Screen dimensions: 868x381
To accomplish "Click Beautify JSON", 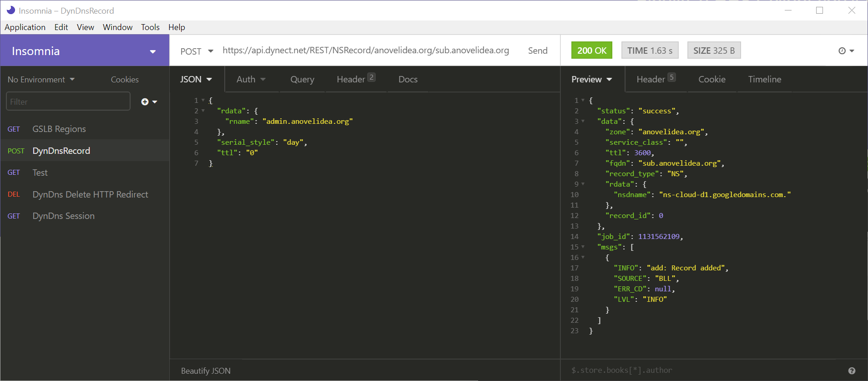I will (x=206, y=371).
